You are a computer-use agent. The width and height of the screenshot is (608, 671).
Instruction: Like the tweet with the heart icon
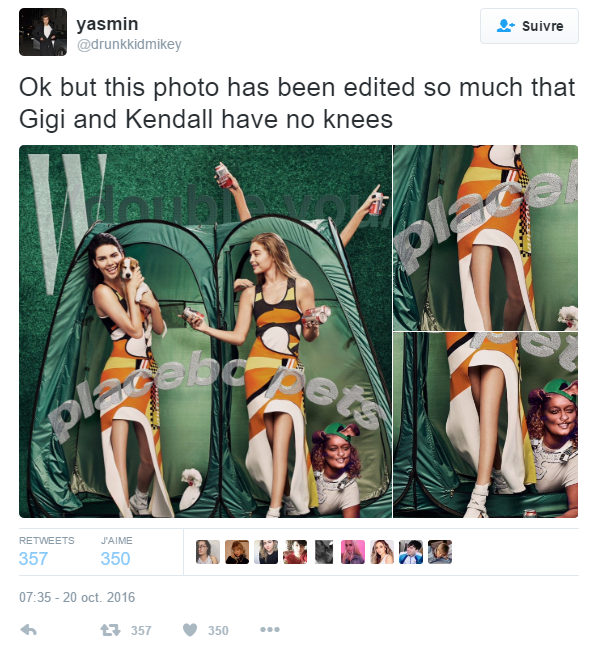pos(190,630)
